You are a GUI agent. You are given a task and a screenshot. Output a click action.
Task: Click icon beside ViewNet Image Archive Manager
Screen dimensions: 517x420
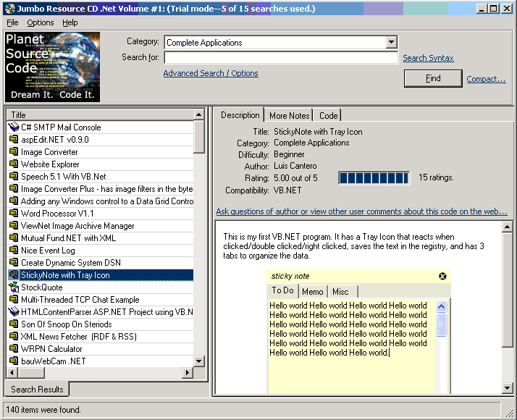coord(14,225)
